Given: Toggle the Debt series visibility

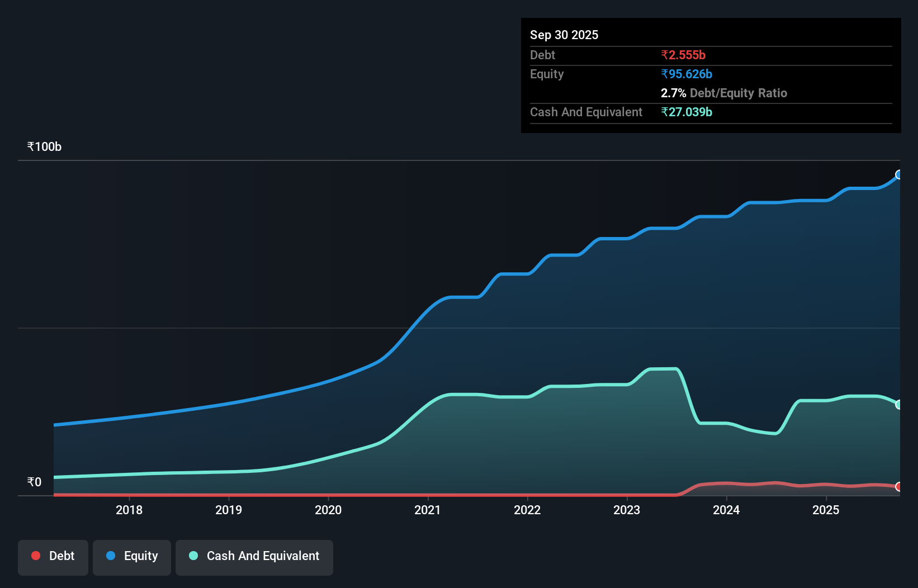Looking at the screenshot, I should 53,556.
